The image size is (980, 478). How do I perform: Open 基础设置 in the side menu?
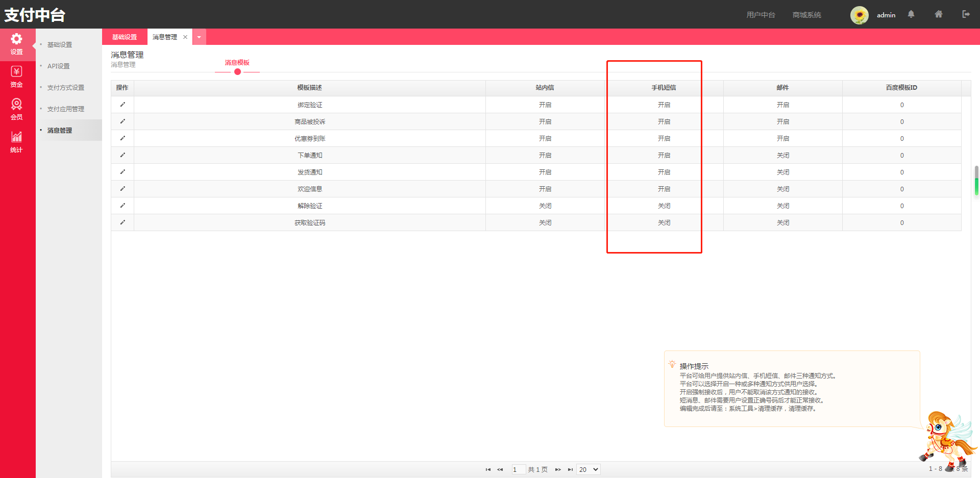(60, 45)
